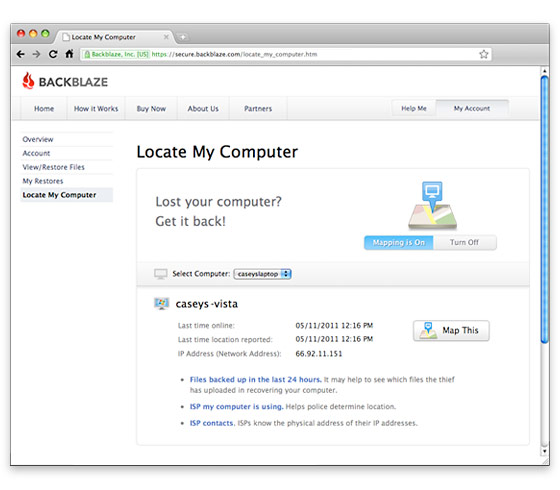
Task: Click the Last time online date value
Action: pos(334,325)
